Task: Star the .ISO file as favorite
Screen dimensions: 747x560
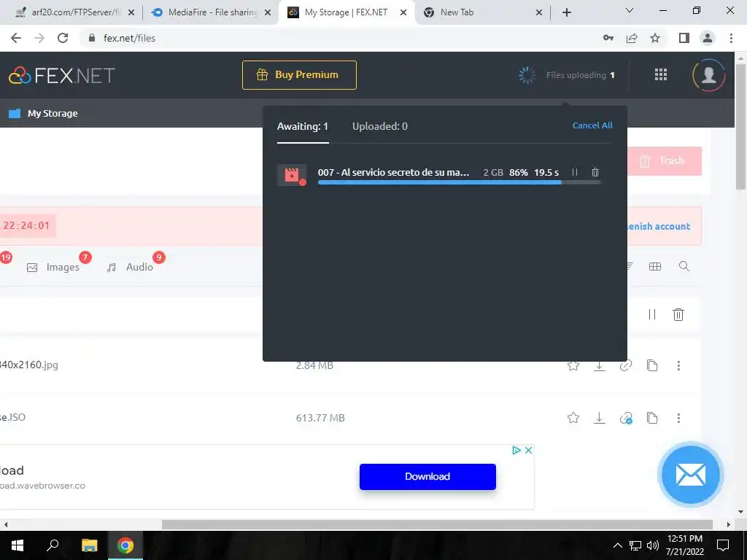Action: (573, 418)
